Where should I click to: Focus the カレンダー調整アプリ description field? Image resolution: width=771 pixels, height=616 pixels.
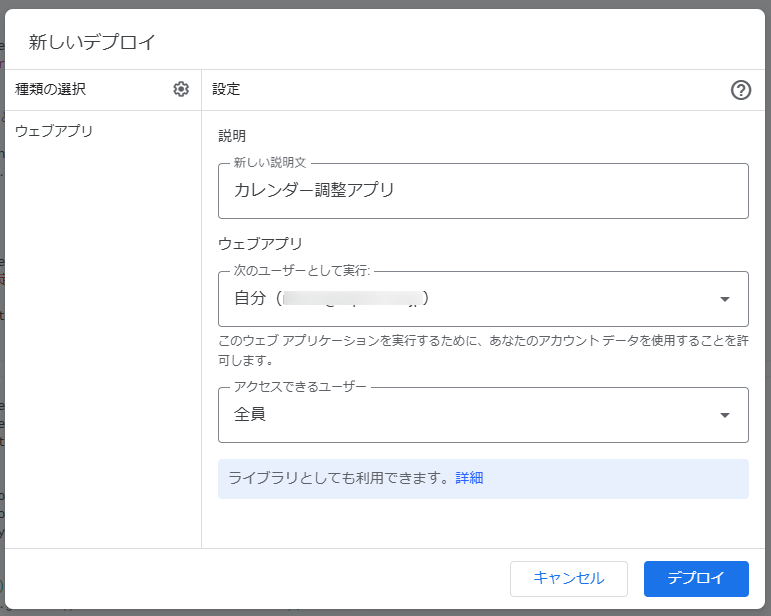(x=483, y=190)
